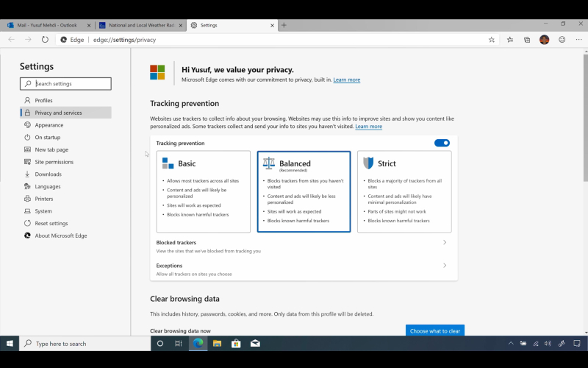Select Privacy and services in sidebar

tap(65, 113)
